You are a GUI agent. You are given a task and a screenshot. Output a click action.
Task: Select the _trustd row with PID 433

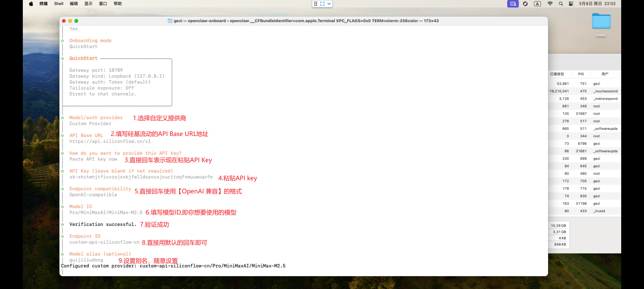click(x=584, y=211)
